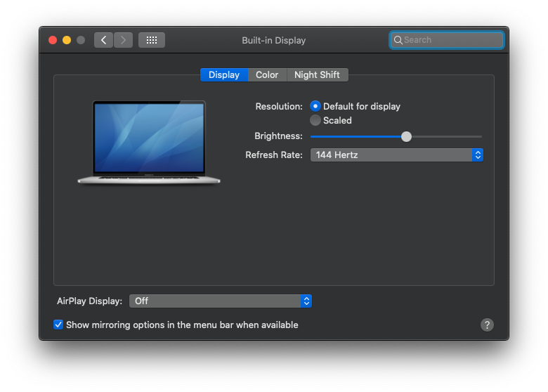
Task: Open help with the question mark button
Action: 487,325
